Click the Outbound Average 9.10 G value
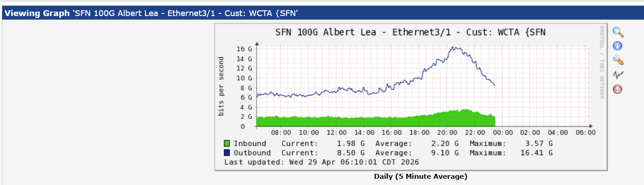The height and width of the screenshot is (185, 644). pos(443,153)
